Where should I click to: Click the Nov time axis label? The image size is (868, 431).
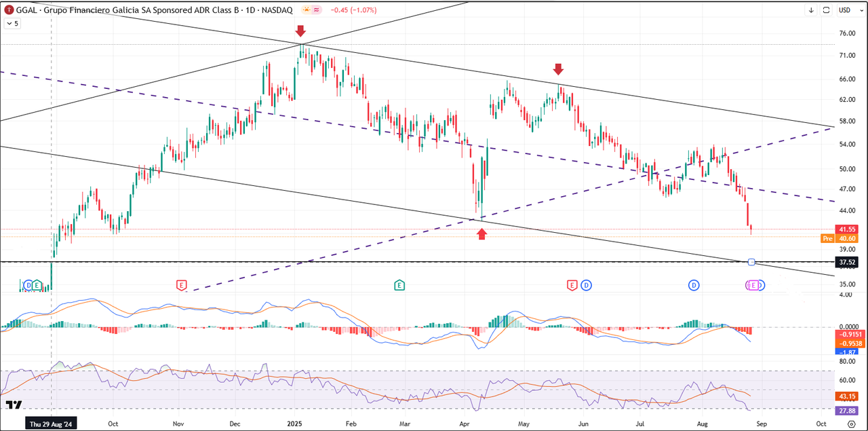tap(179, 424)
